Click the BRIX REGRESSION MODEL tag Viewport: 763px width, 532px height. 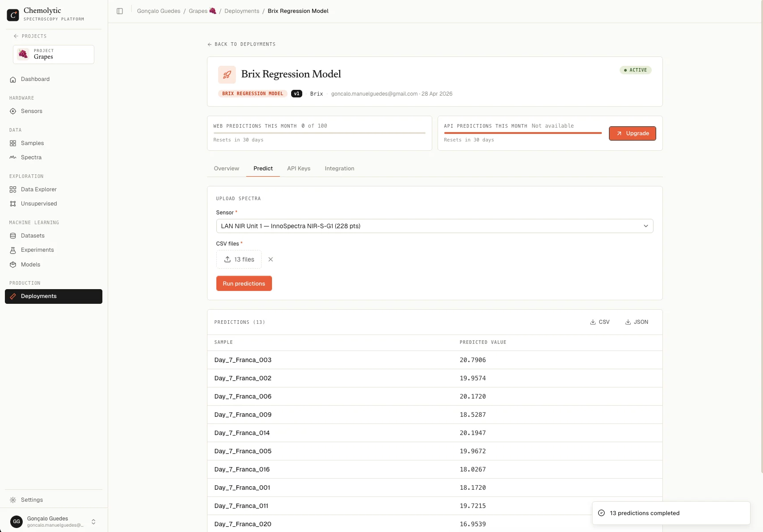pyautogui.click(x=252, y=94)
